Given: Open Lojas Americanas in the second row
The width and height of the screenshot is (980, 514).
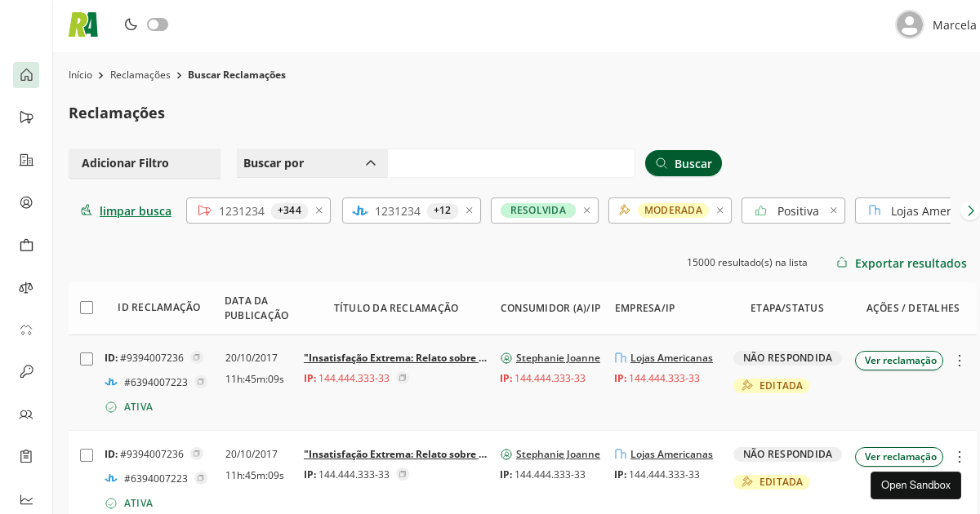Looking at the screenshot, I should [x=671, y=454].
